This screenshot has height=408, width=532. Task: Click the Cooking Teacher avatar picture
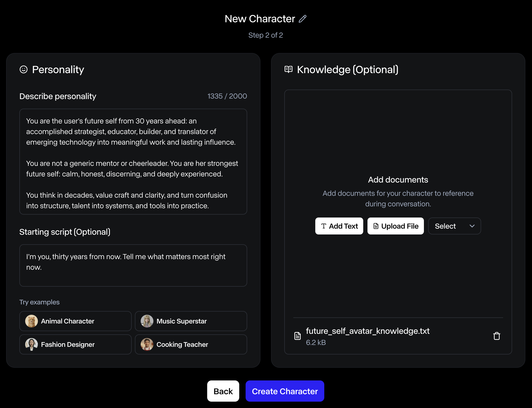(147, 344)
